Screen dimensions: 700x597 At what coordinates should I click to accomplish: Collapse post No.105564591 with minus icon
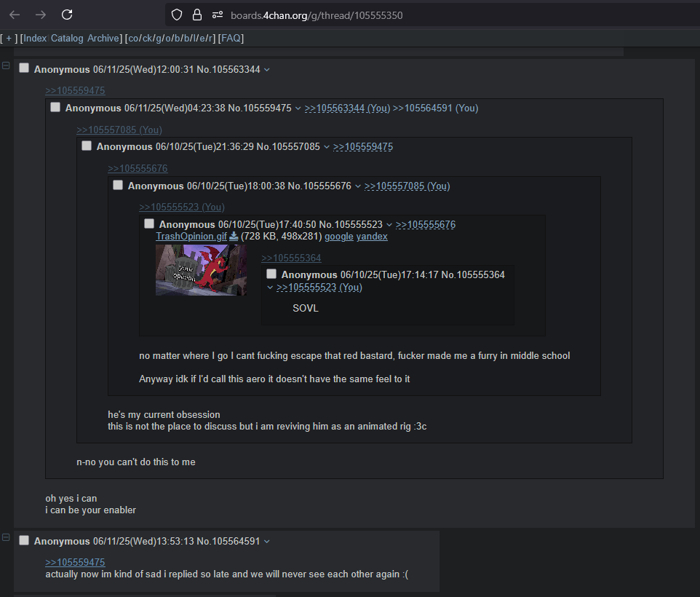tap(6, 537)
